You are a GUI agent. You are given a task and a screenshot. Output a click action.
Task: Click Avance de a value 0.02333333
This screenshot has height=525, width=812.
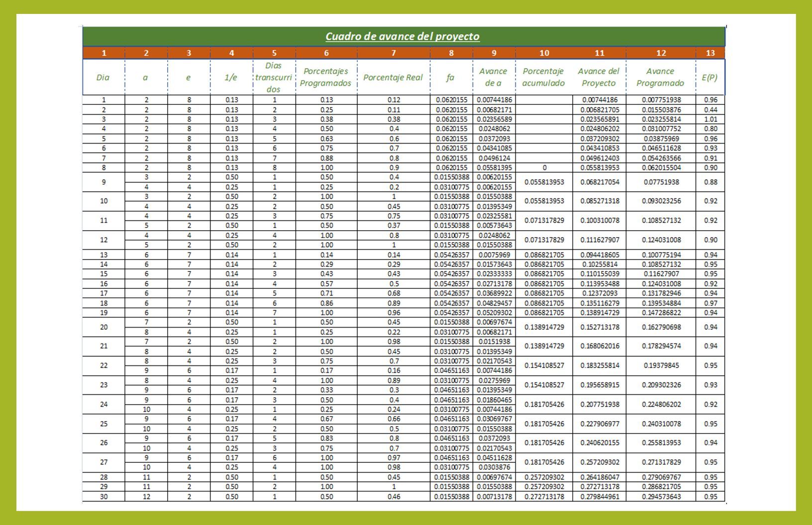[x=494, y=274]
